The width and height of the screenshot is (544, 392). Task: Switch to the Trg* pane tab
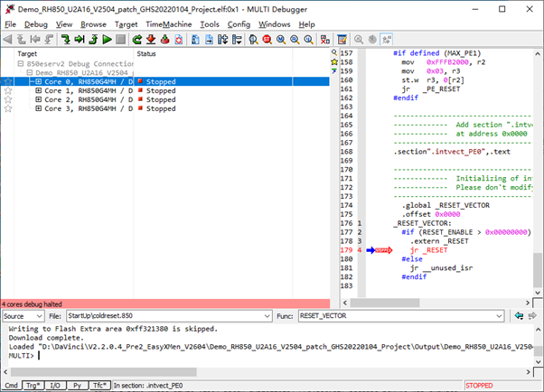(33, 386)
